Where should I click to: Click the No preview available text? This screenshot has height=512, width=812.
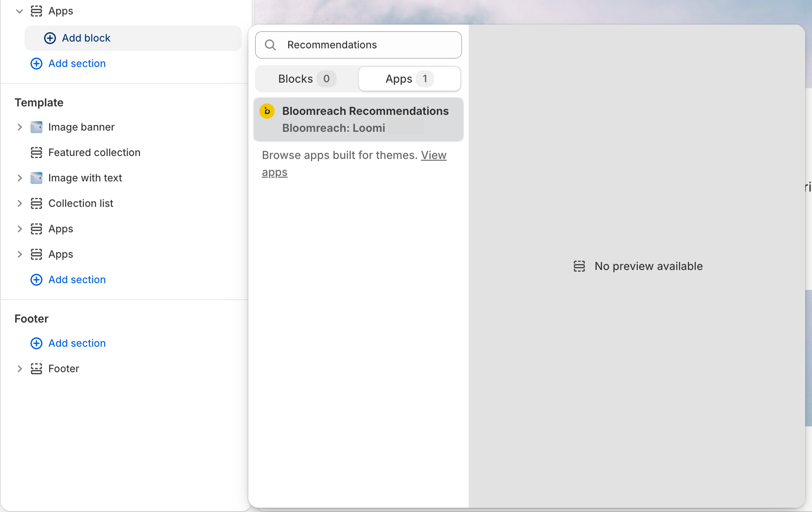tap(648, 266)
